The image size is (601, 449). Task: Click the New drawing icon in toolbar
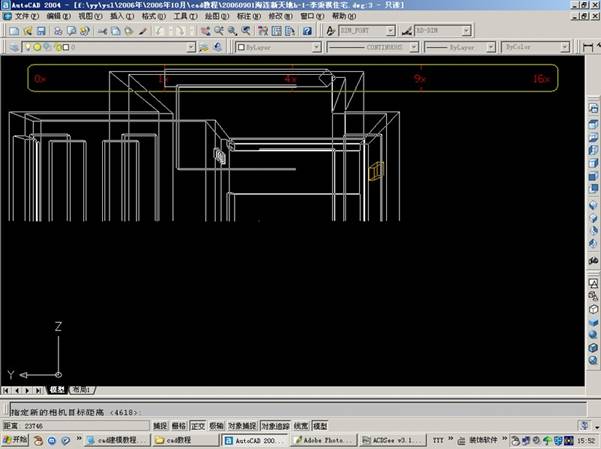(9, 31)
